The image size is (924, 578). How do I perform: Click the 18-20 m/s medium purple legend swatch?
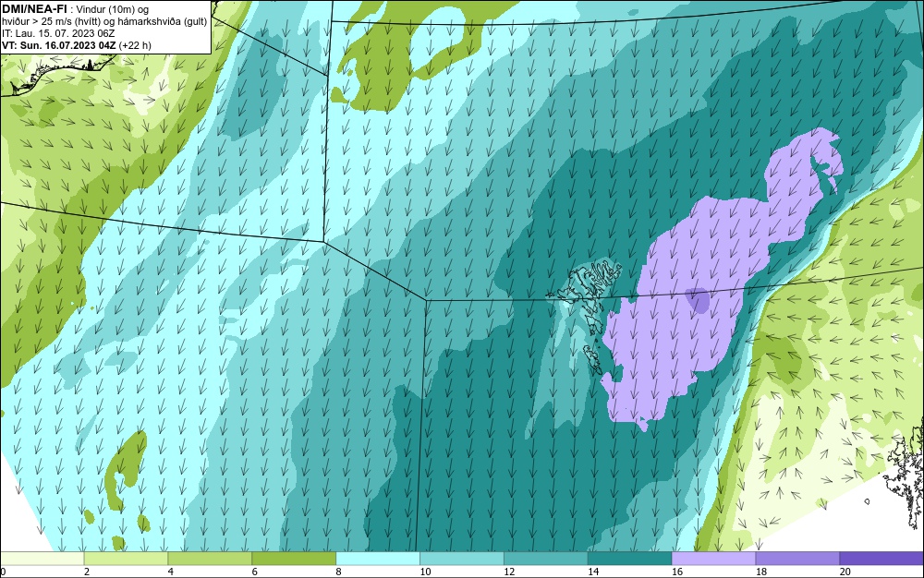coord(798,559)
